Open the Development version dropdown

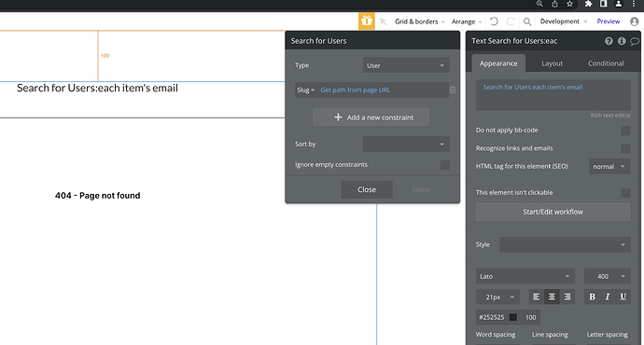pos(564,21)
